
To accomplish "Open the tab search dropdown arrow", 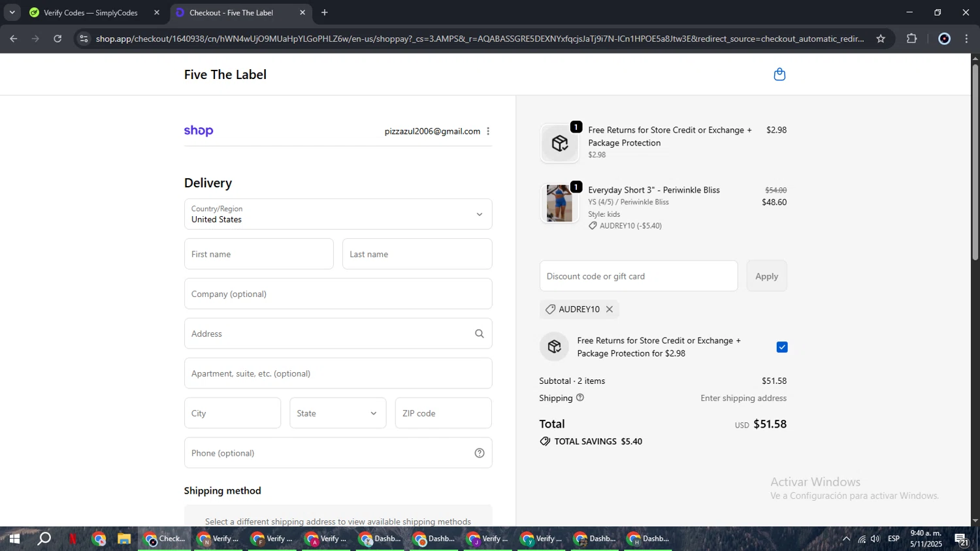I will pos(12,12).
